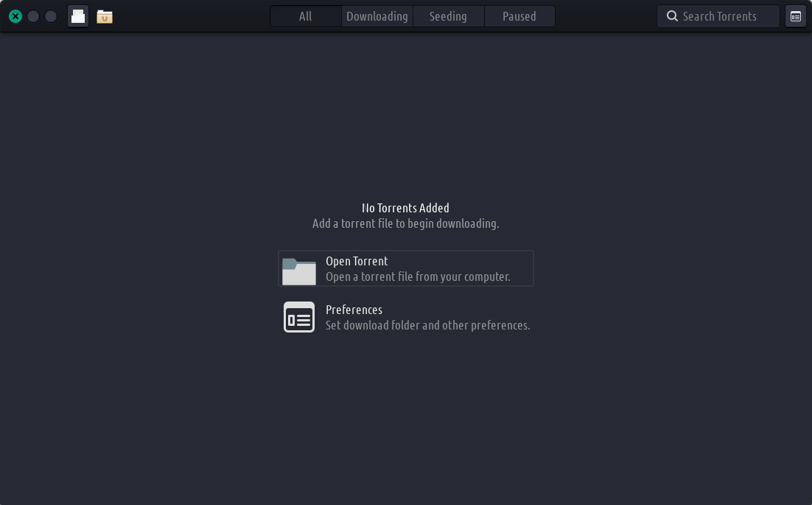Click "Add a torrent file to begin downloading." text
Image resolution: width=812 pixels, height=505 pixels.
click(x=405, y=223)
